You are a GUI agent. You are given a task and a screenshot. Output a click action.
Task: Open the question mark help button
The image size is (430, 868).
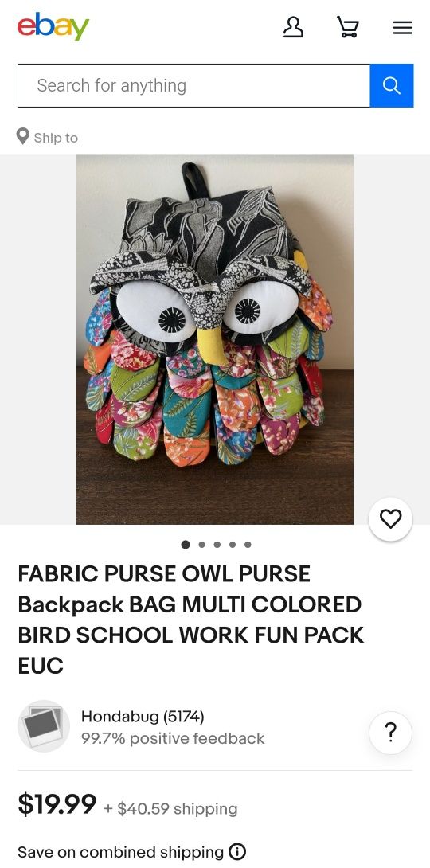pos(391,733)
